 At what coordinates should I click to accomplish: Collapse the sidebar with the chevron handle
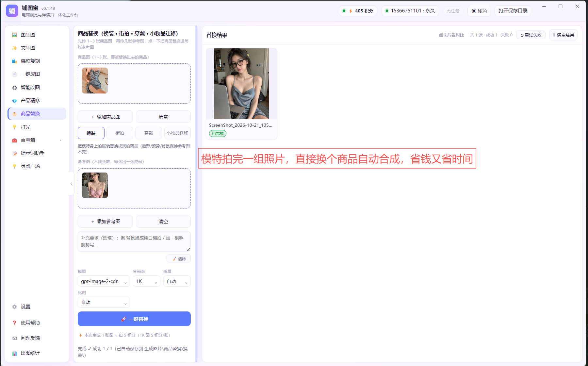71,184
